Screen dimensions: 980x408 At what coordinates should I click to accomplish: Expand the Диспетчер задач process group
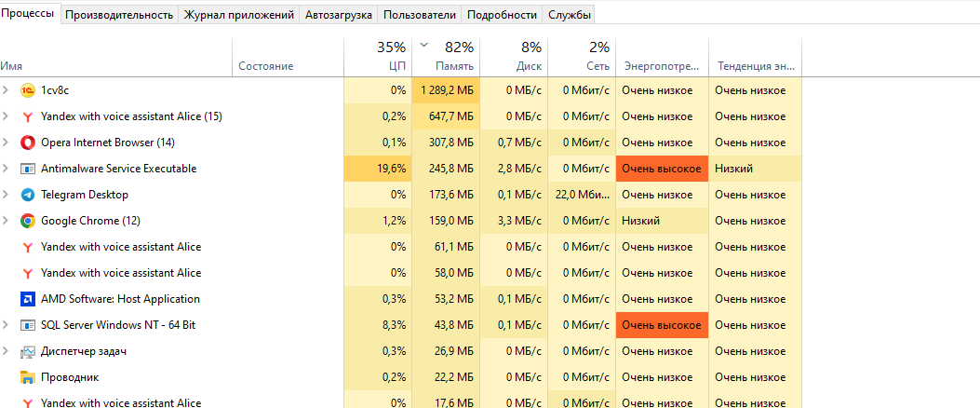[x=6, y=352]
